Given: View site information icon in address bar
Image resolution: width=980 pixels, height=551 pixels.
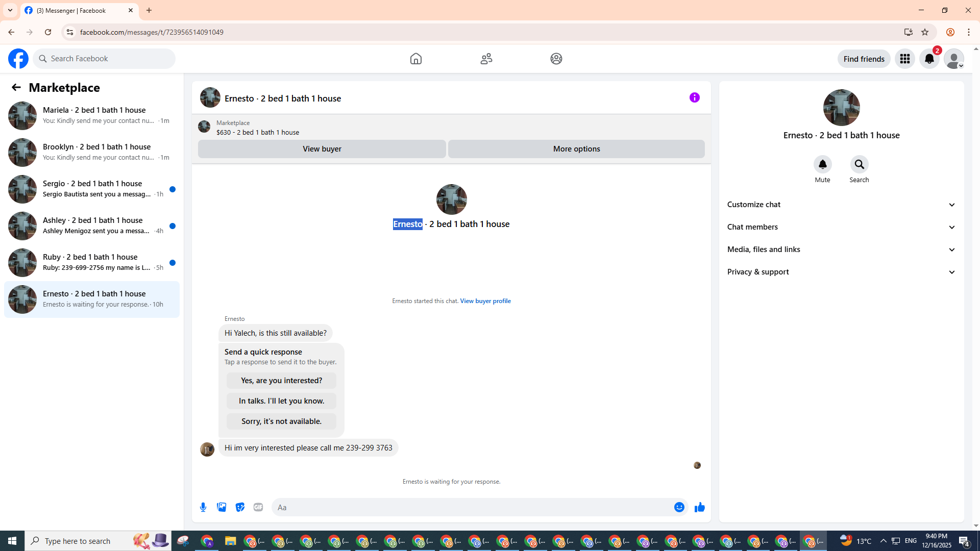Looking at the screenshot, I should point(70,32).
